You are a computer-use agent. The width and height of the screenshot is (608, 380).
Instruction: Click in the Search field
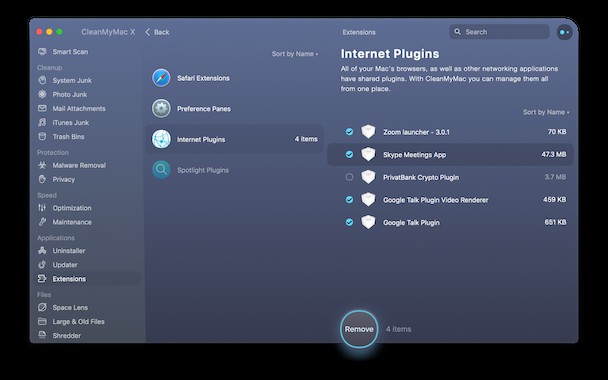tap(499, 32)
